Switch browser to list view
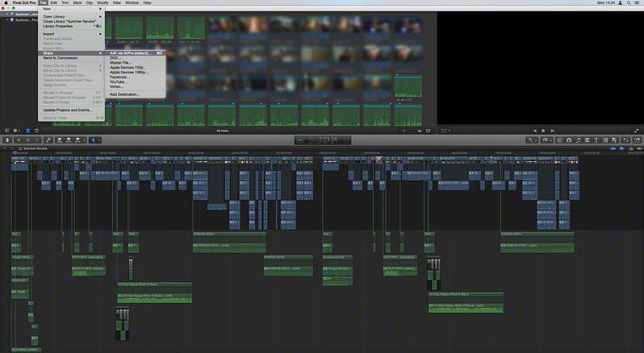Image resolution: width=644 pixels, height=353 pixels. click(x=36, y=131)
